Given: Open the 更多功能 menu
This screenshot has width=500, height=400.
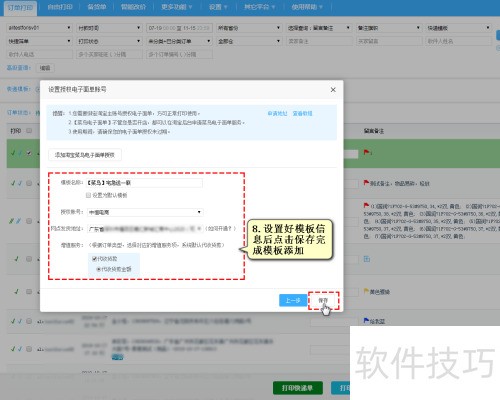Looking at the screenshot, I should [x=176, y=7].
